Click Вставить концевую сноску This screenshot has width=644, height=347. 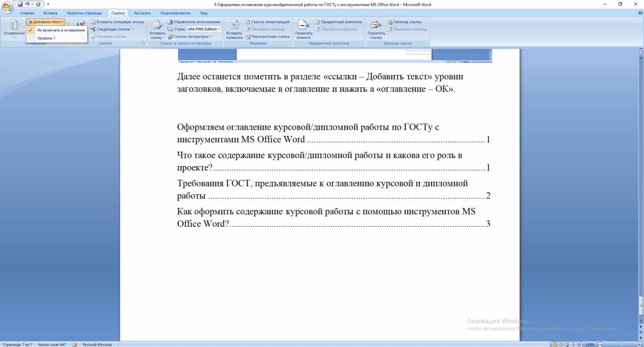(117, 22)
